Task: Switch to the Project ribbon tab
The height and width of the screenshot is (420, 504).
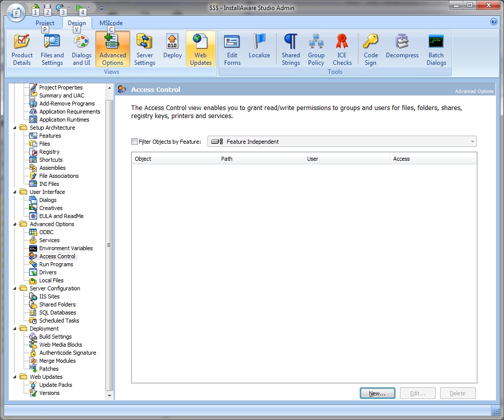Action: coord(45,23)
